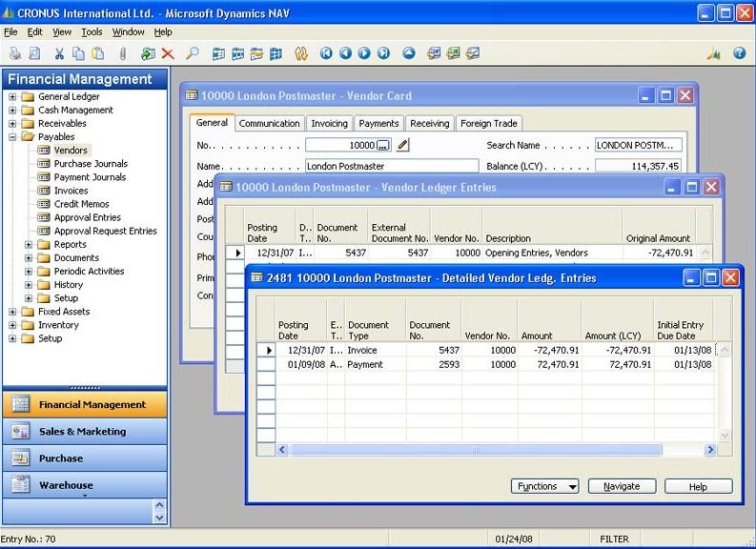
Task: Click the green Insert New icon
Action: (x=148, y=53)
